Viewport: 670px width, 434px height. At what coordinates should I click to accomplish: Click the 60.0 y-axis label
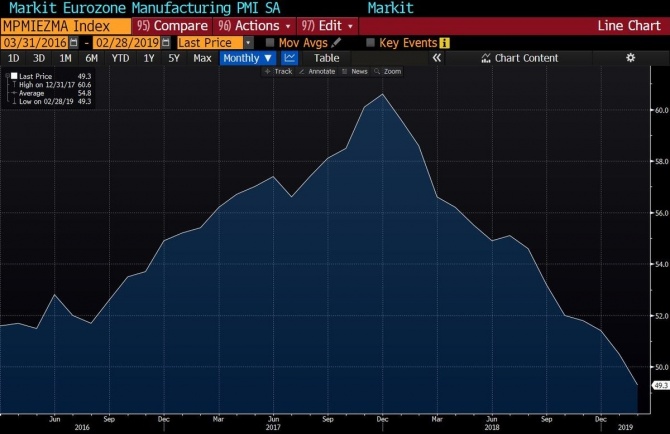pyautogui.click(x=661, y=110)
